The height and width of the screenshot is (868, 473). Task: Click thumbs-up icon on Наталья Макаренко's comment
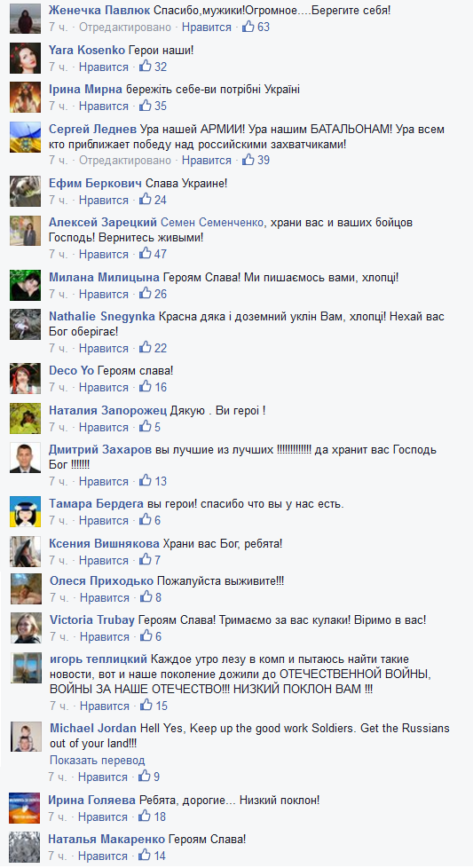click(145, 855)
